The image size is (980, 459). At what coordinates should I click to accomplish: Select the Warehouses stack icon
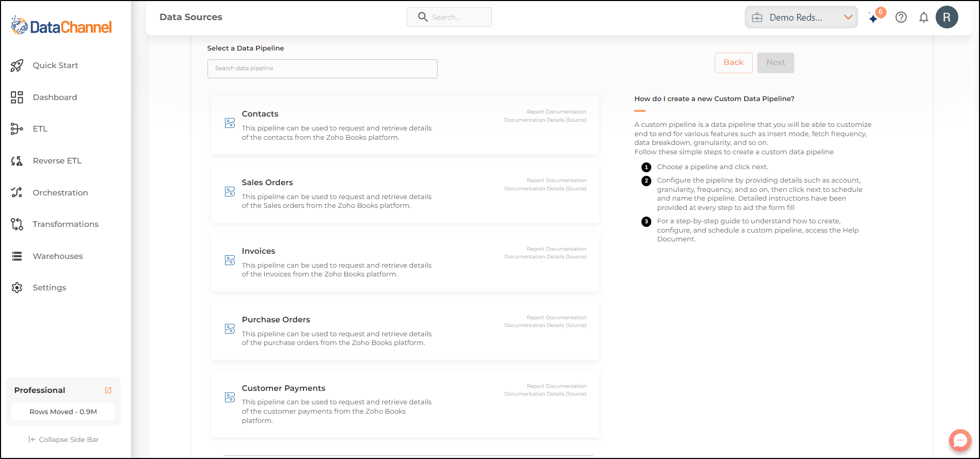17,256
